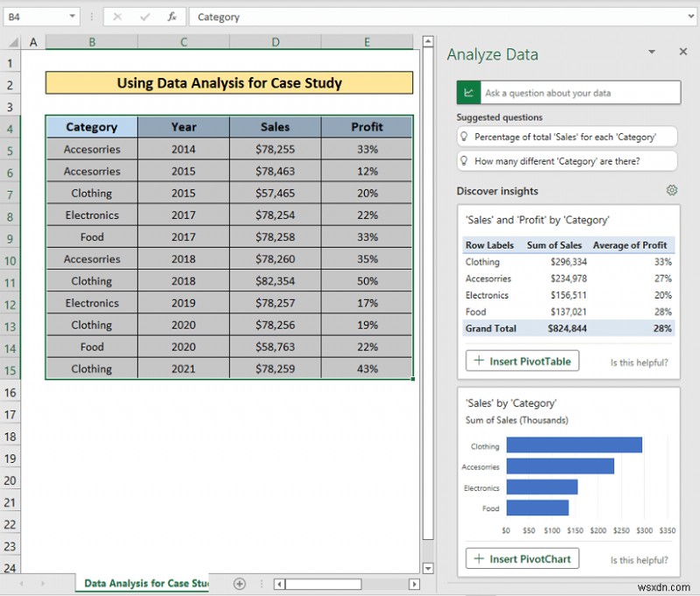This screenshot has width=700, height=596.
Task: Open the Analyze Data pane options dropdown
Action: [x=651, y=52]
